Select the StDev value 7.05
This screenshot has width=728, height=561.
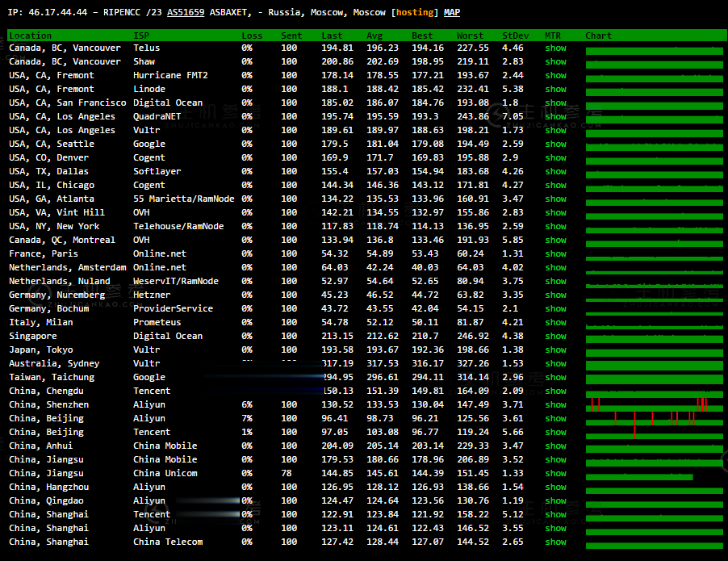coord(513,116)
